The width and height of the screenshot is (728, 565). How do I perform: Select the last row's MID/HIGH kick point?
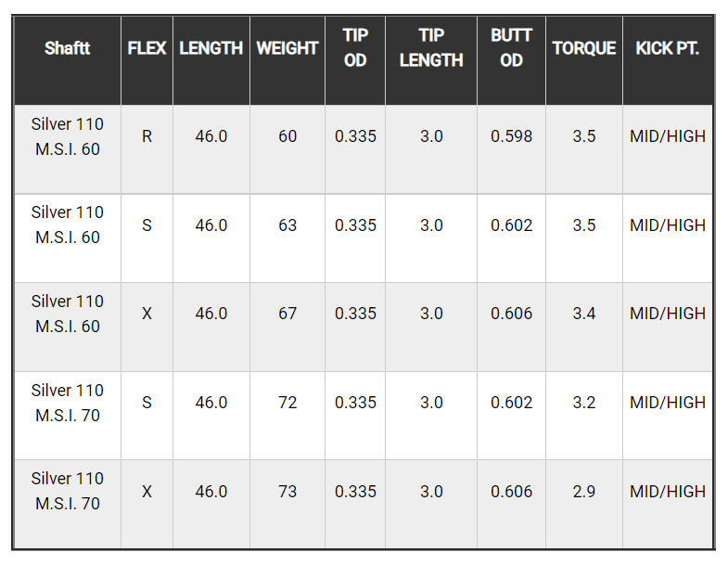pyautogui.click(x=668, y=492)
